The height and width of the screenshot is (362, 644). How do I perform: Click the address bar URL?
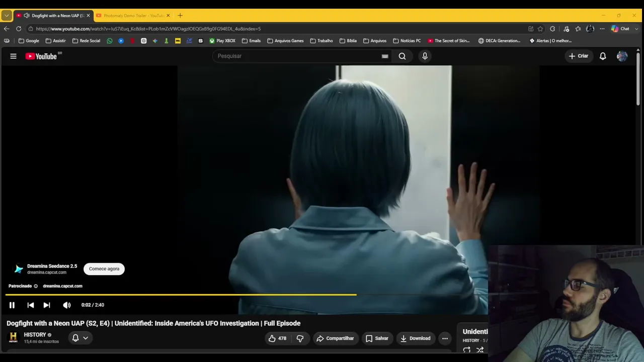(148, 29)
